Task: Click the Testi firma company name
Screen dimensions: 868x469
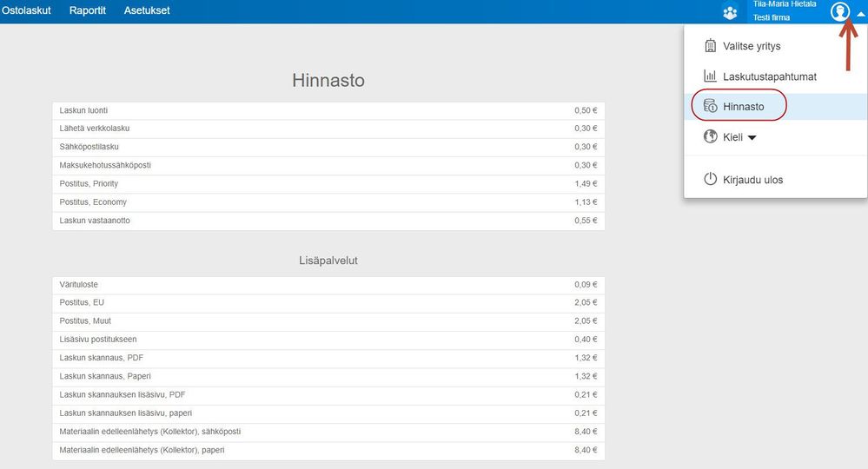Action: pos(772,17)
